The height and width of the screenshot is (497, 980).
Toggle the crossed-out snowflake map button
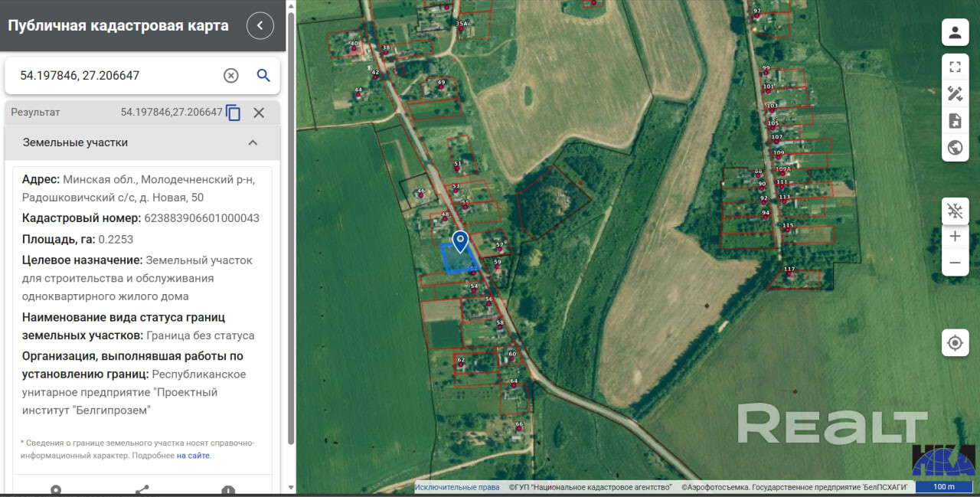955,211
